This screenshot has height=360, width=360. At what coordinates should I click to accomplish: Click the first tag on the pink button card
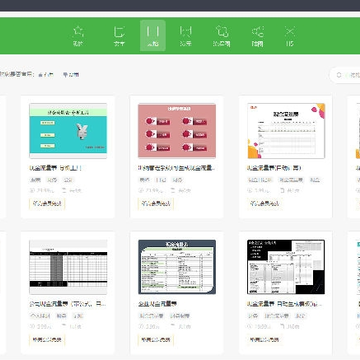144,180
